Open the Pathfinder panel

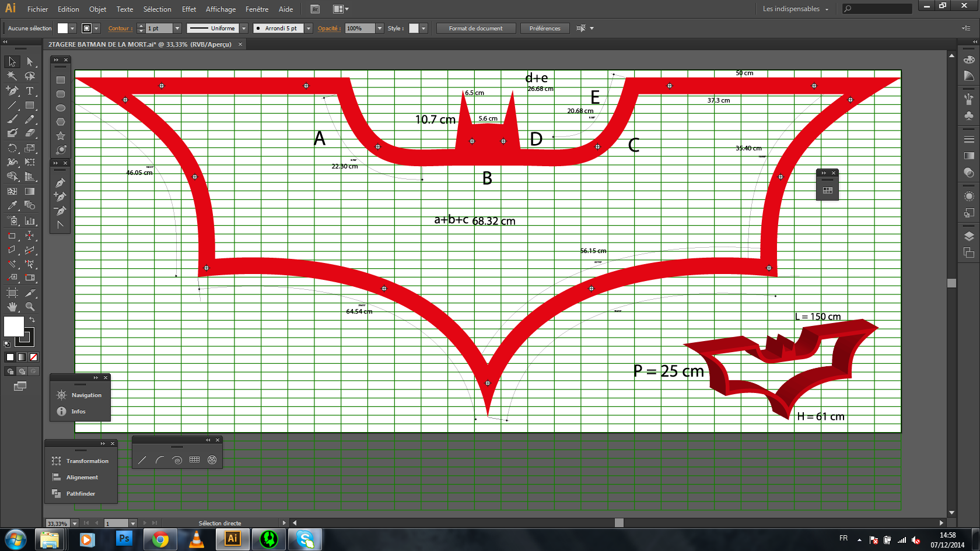(81, 494)
